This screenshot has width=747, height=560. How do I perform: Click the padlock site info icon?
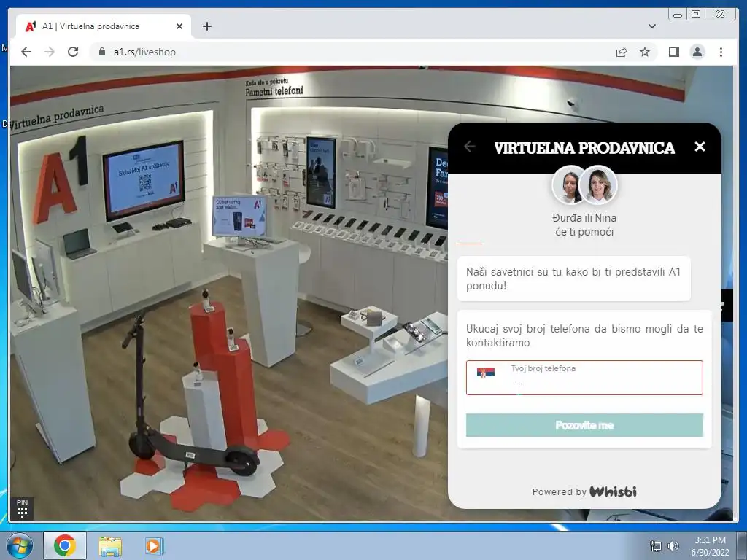(101, 52)
